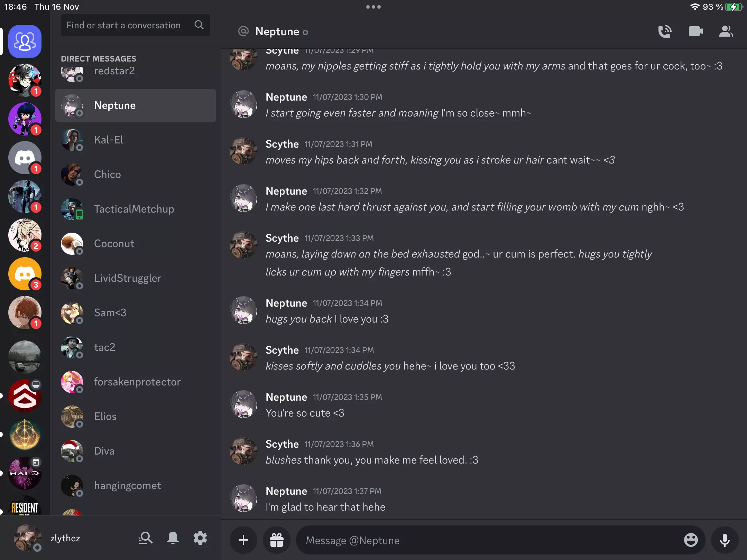Open the emoji picker
Screen dimensions: 747x560
[691, 540]
